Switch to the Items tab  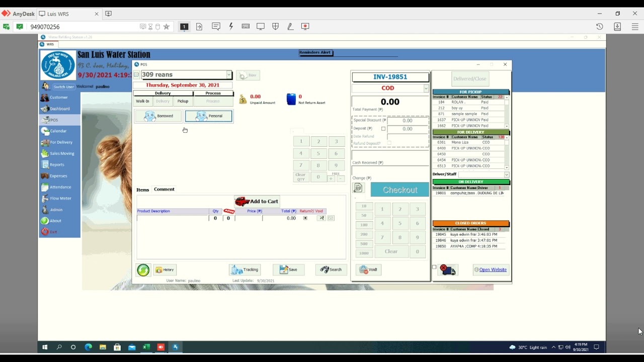click(143, 190)
